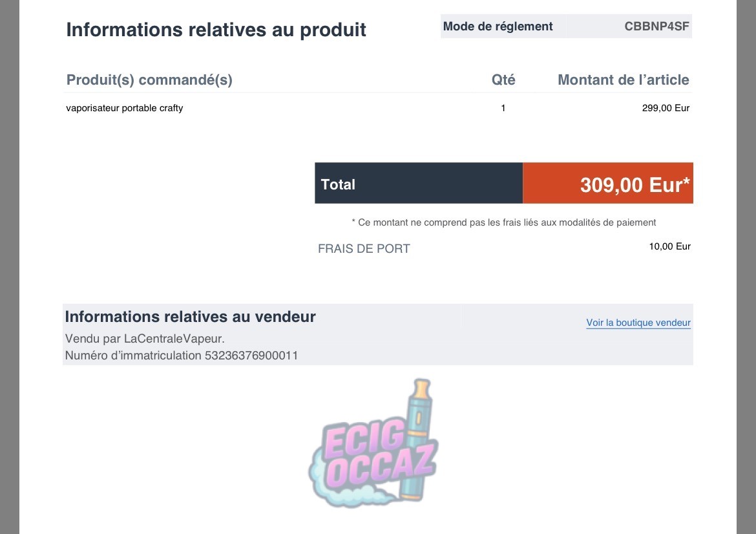Click the "FRAIS DE PORT" label

(364, 249)
